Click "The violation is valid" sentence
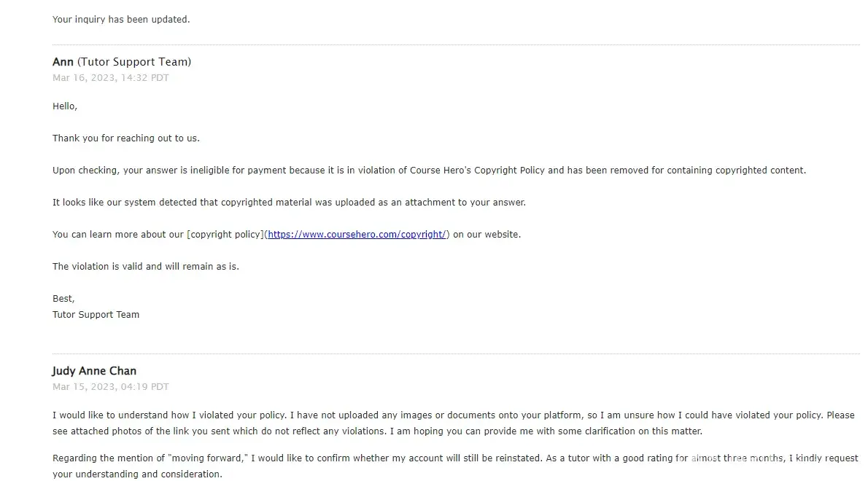Image resolution: width=868 pixels, height=481 pixels. (146, 267)
